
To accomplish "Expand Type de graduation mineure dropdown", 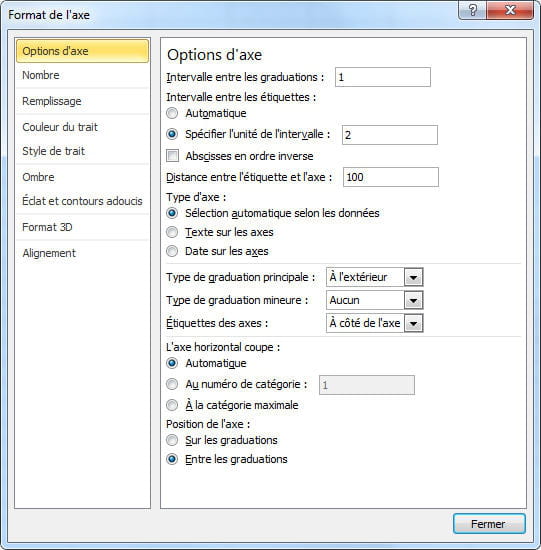I will pyautogui.click(x=413, y=300).
